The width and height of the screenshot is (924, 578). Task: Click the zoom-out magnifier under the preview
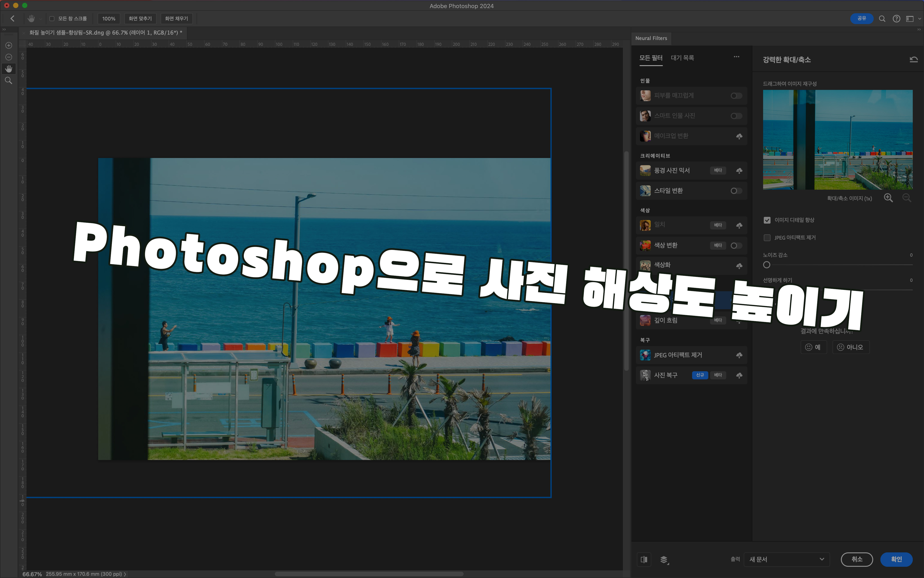(x=906, y=198)
